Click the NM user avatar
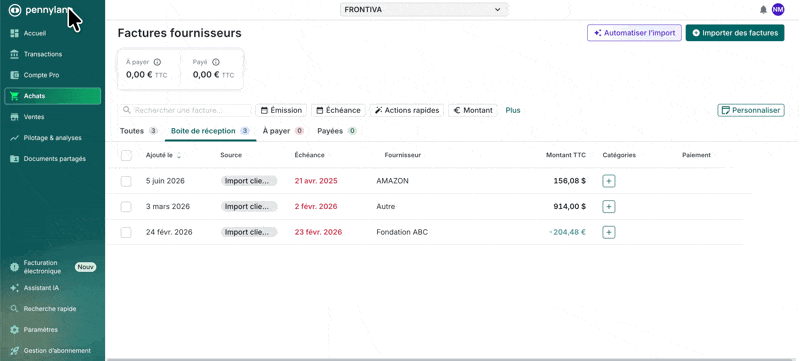 pos(778,9)
